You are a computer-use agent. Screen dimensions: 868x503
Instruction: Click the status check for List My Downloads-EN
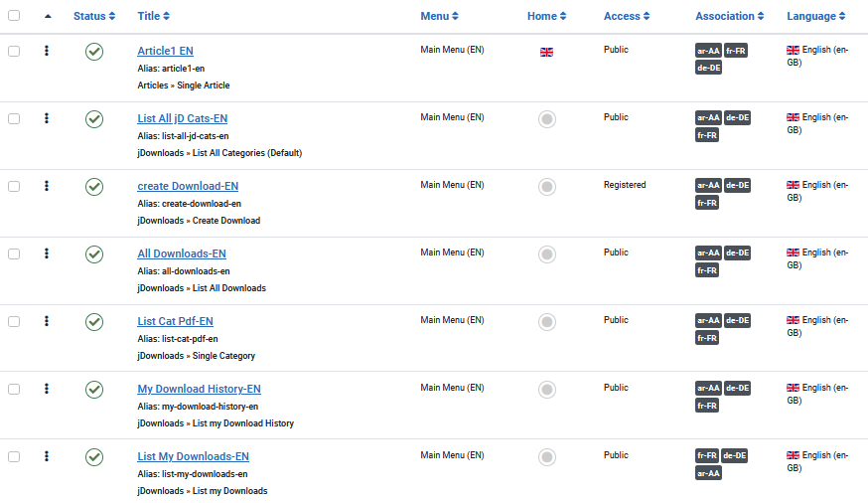coord(94,457)
